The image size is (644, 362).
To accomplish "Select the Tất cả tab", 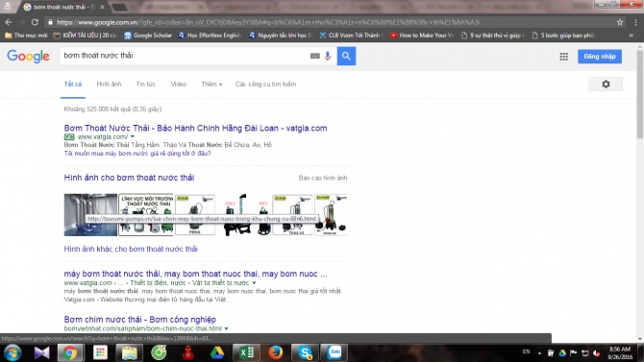I will click(x=73, y=84).
